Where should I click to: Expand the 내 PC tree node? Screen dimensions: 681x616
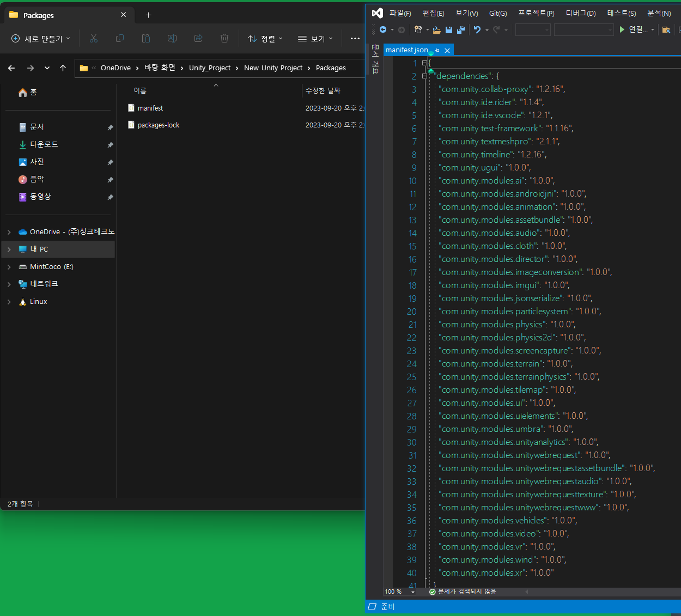click(x=9, y=249)
